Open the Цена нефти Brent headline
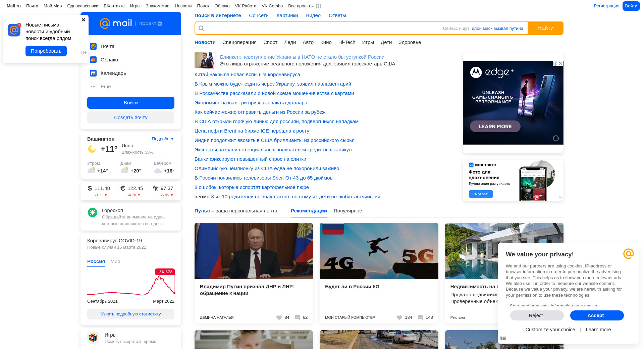 (252, 131)
